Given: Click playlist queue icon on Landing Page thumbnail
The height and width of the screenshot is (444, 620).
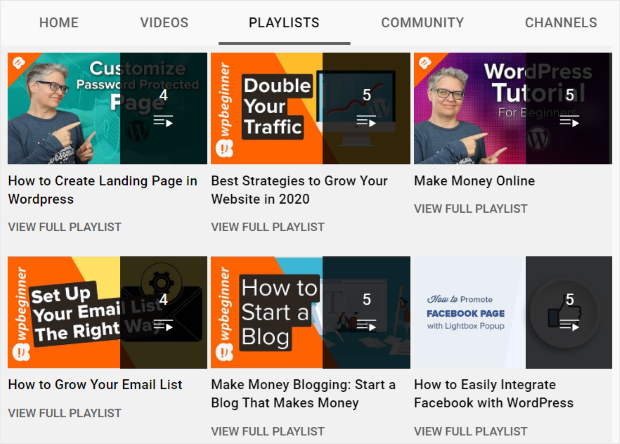Looking at the screenshot, I should click(163, 121).
